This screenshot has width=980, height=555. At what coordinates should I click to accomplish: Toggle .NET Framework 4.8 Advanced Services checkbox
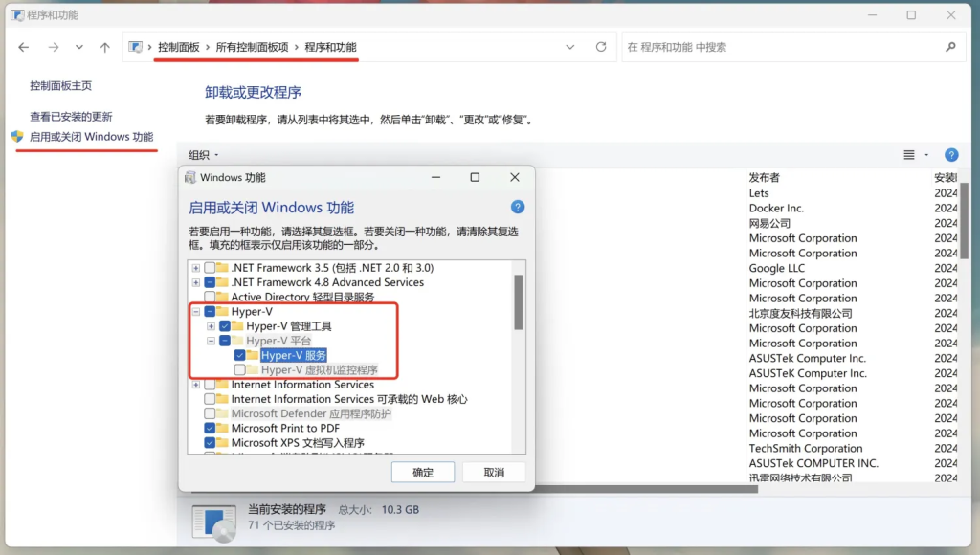pyautogui.click(x=210, y=282)
